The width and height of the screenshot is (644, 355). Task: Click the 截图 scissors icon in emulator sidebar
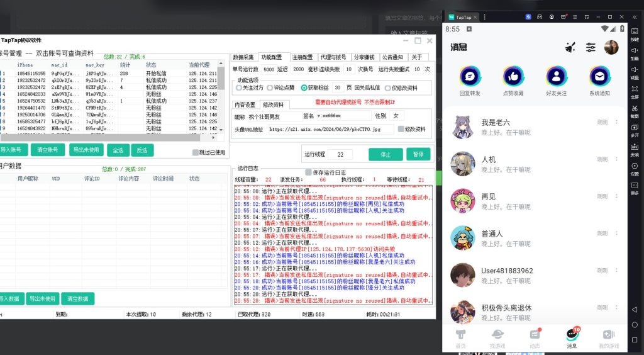[x=635, y=108]
